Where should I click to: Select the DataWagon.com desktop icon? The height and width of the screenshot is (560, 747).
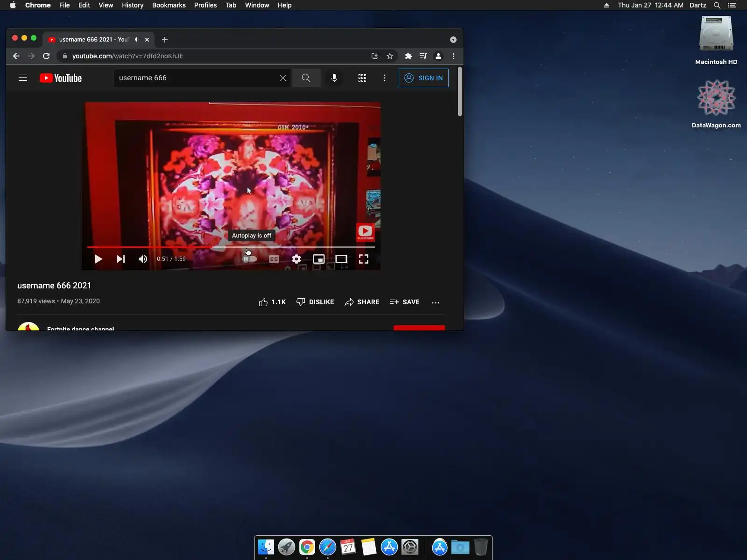coord(716,104)
